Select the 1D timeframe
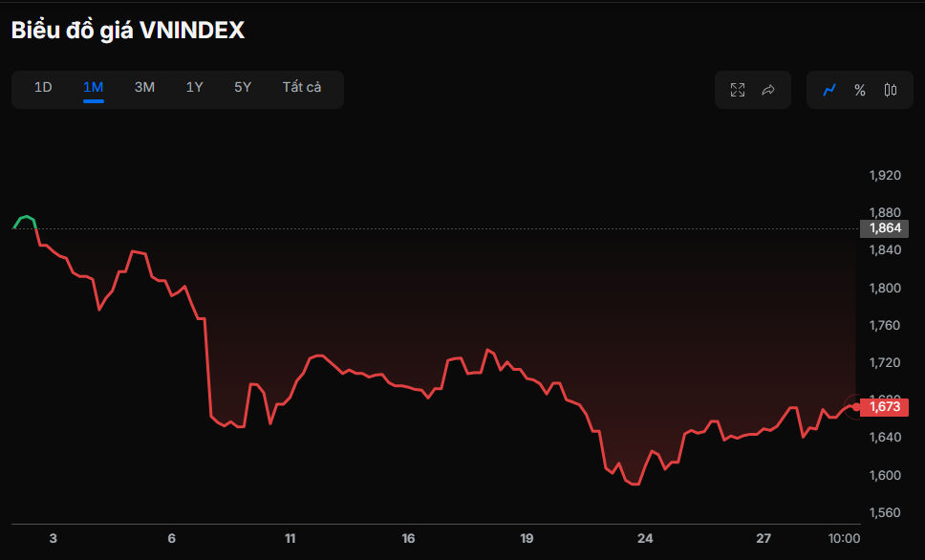Viewport: 925px width, 560px height. click(x=43, y=87)
